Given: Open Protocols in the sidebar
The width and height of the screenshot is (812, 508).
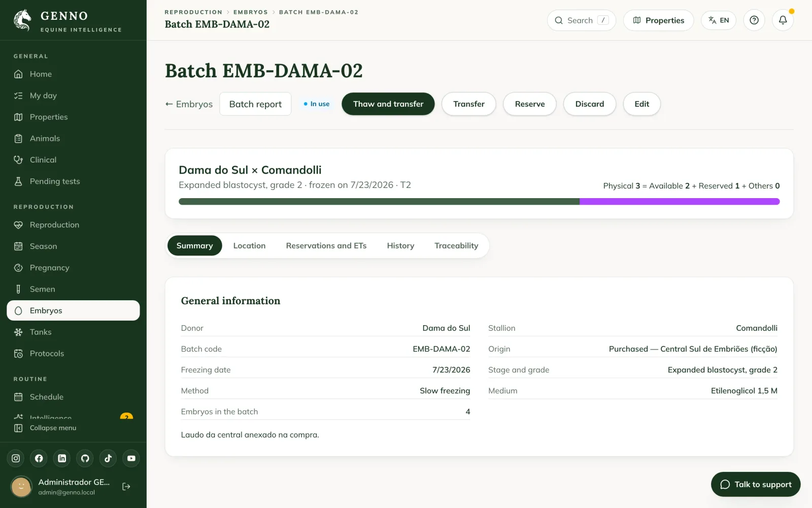Looking at the screenshot, I should tap(73, 354).
